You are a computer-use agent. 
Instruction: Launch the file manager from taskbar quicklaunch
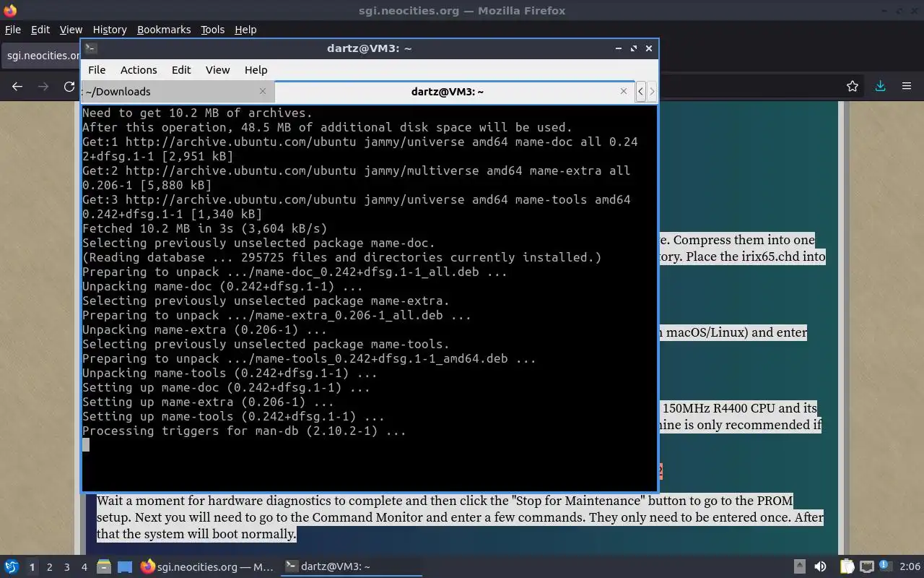pyautogui.click(x=104, y=567)
